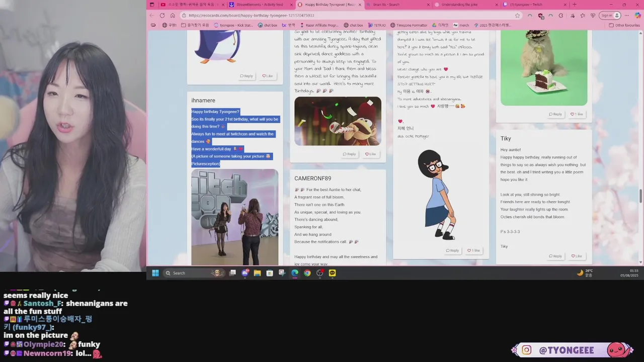Open the Razer Affiliate Program bookmark
644x362 pixels.
pos(319,25)
